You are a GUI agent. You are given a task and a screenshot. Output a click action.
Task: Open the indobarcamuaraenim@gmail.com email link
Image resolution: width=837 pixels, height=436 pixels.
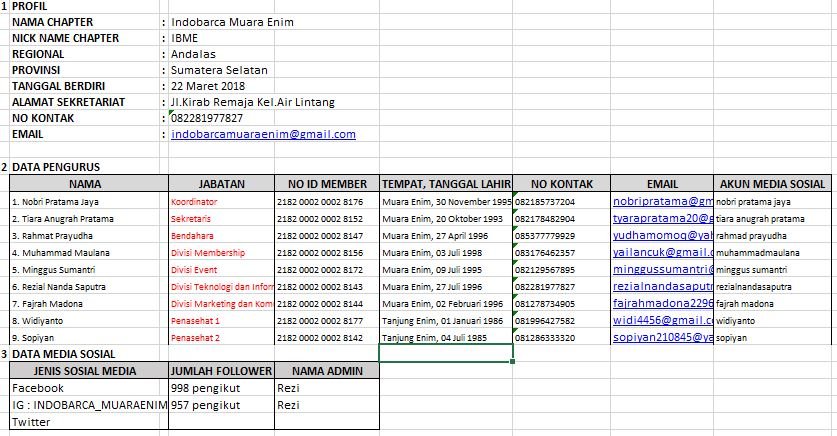point(263,134)
